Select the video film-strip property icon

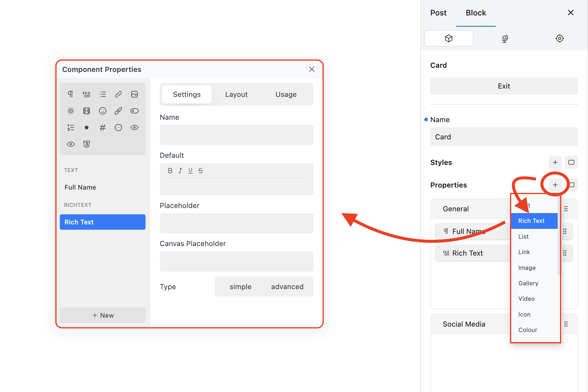(x=87, y=111)
